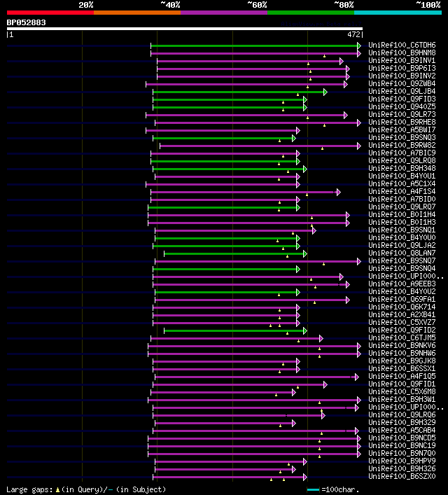Select hit UniRef100_Q9LRQ7

coord(402,207)
